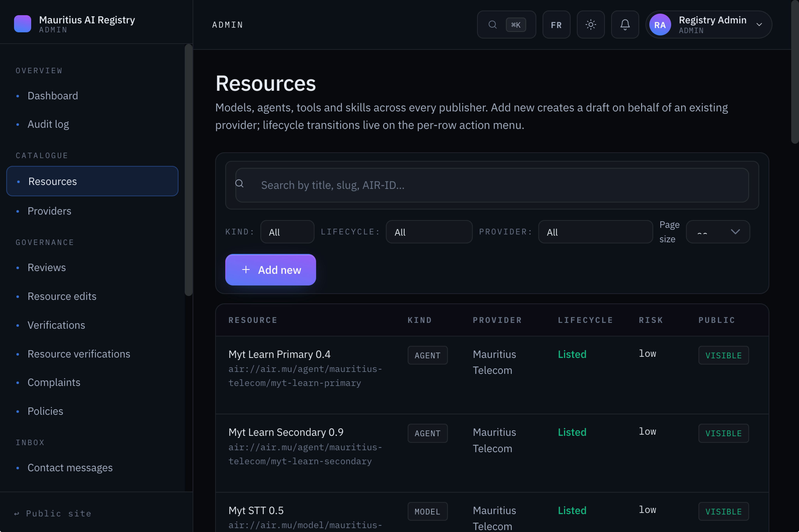This screenshot has height=532, width=799.
Task: Switch language using the FR button
Action: [x=556, y=24]
